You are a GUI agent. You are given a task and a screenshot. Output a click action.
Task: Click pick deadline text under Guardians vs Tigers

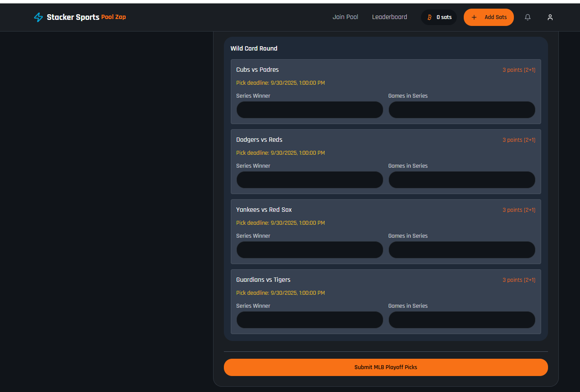[x=280, y=293]
